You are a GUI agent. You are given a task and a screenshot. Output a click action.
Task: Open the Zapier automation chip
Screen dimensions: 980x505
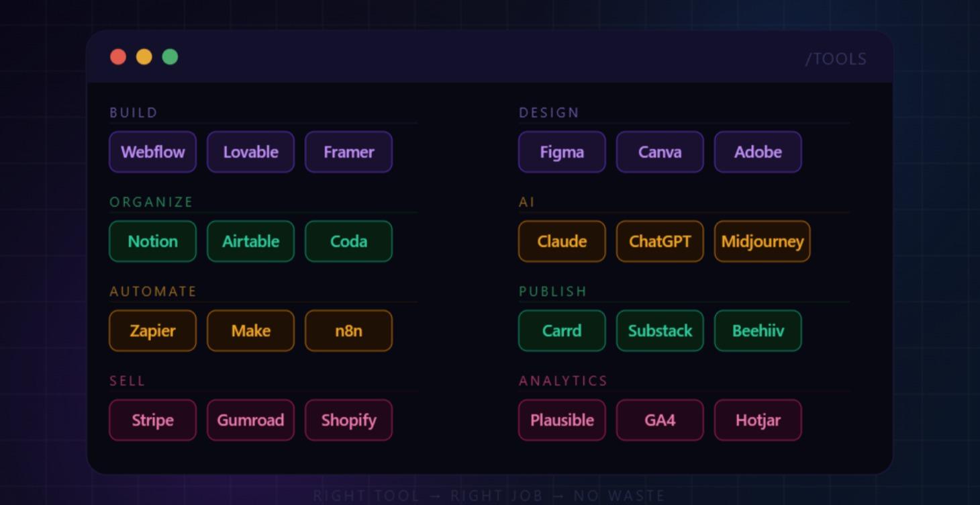(153, 330)
